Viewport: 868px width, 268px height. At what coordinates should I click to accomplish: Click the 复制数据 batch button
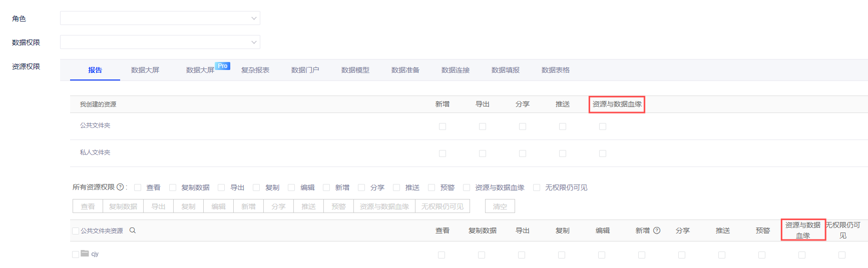[x=123, y=206]
